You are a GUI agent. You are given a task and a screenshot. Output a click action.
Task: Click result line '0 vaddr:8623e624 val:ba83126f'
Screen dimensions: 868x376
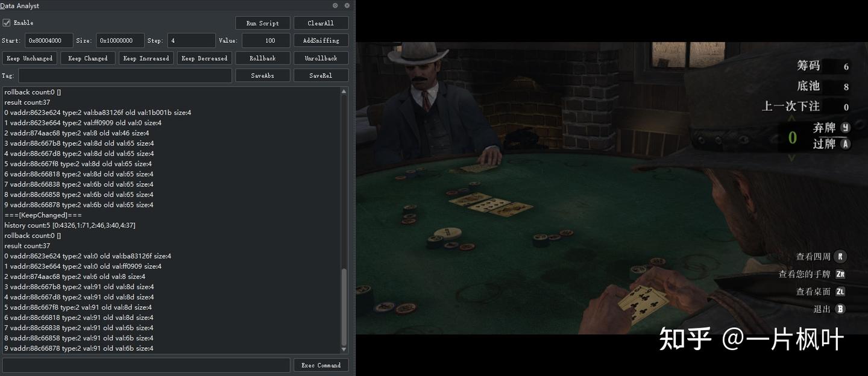98,113
